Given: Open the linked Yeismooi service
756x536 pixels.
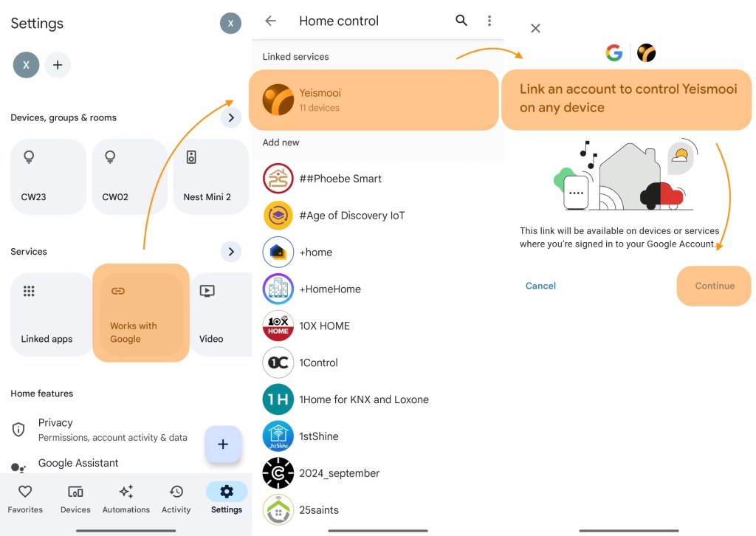Looking at the screenshot, I should point(374,100).
